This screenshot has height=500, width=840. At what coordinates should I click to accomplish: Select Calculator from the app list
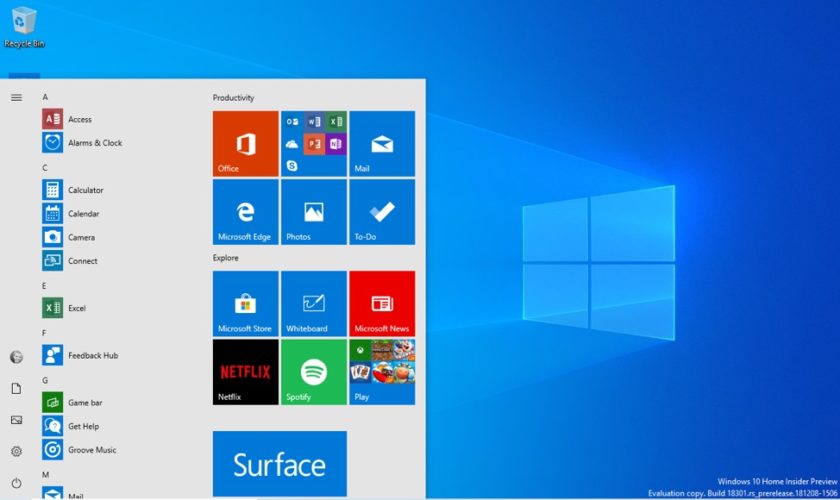tap(85, 190)
